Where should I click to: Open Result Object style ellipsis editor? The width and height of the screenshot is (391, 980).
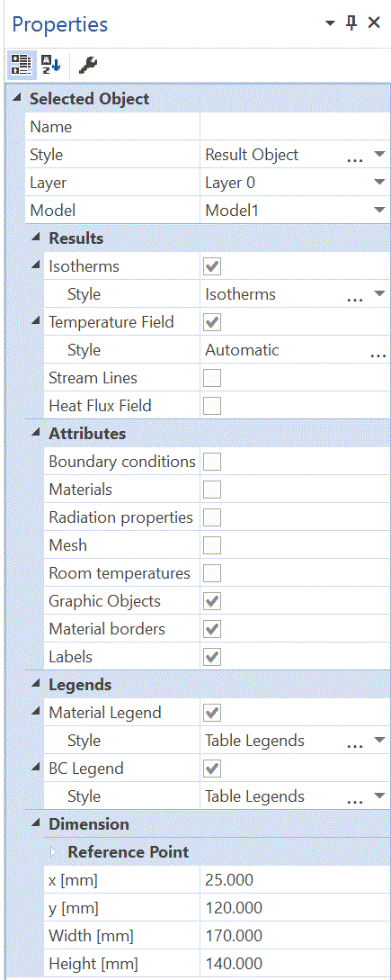[354, 157]
